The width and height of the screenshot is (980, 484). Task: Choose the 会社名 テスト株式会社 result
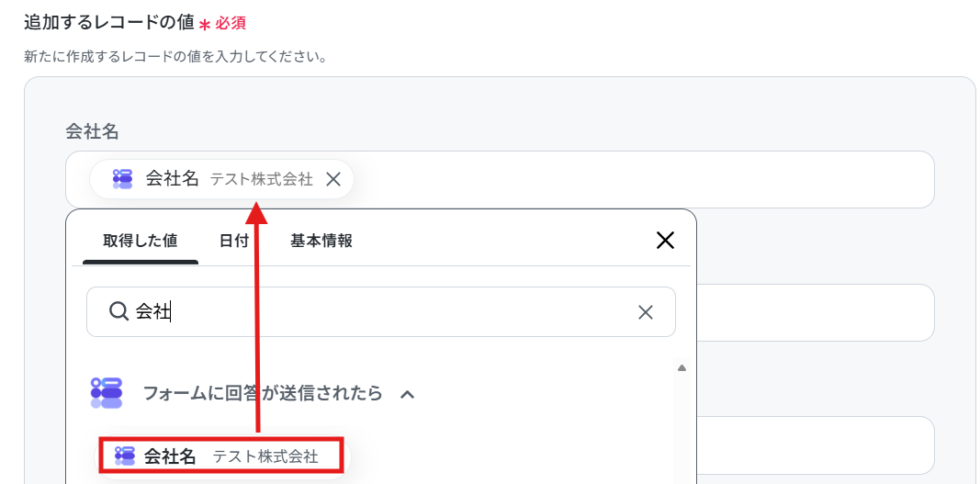[x=222, y=456]
